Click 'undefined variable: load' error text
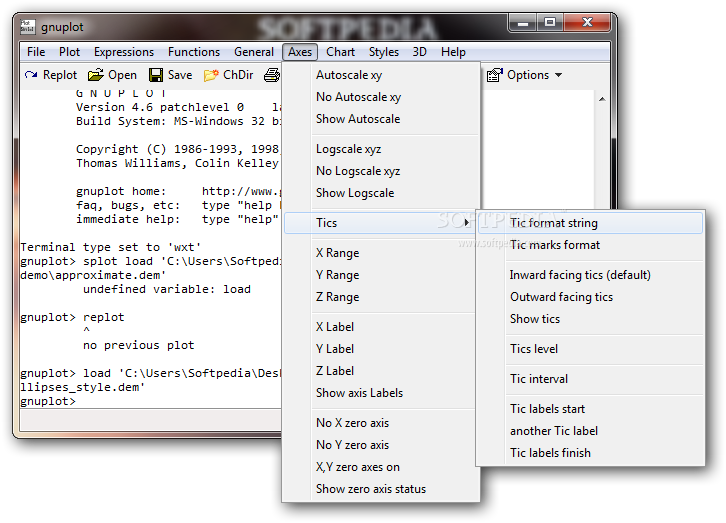This screenshot has height=523, width=726. tap(167, 289)
